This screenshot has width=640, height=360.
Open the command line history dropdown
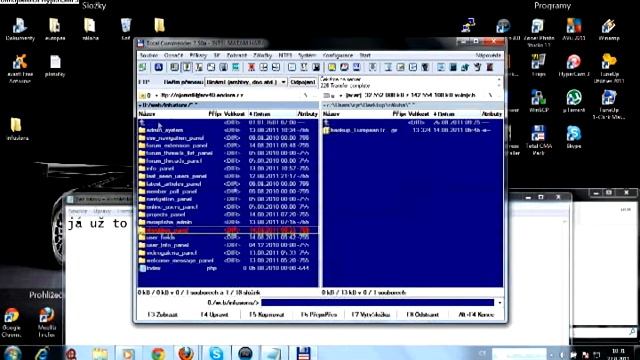click(x=500, y=302)
